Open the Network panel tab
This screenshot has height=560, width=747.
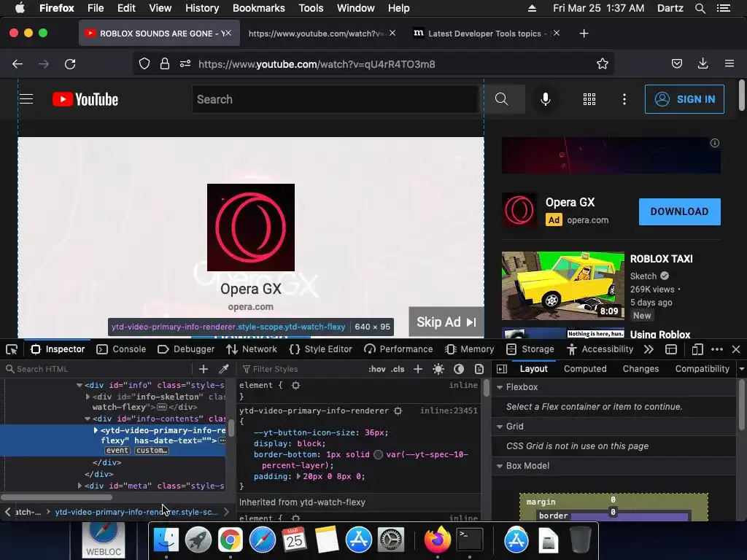pos(252,349)
